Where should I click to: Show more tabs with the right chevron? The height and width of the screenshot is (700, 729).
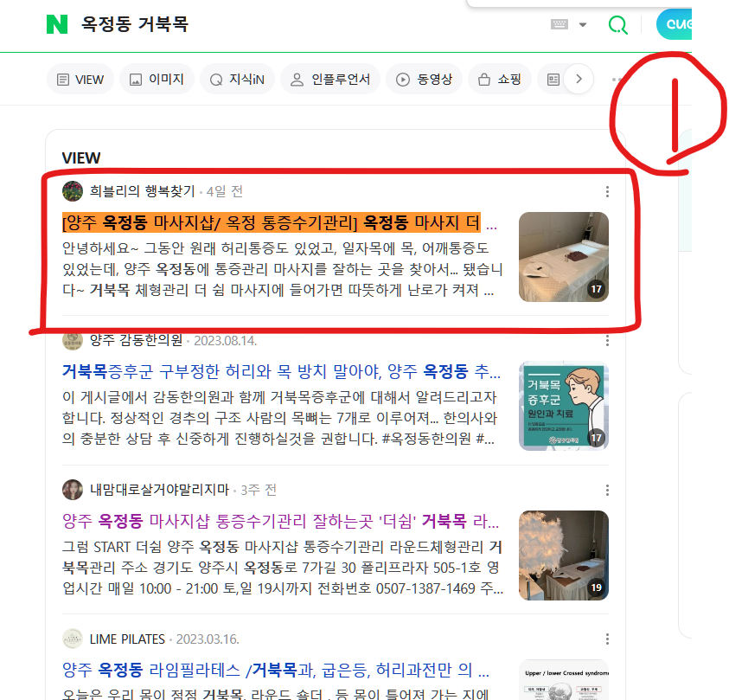579,79
